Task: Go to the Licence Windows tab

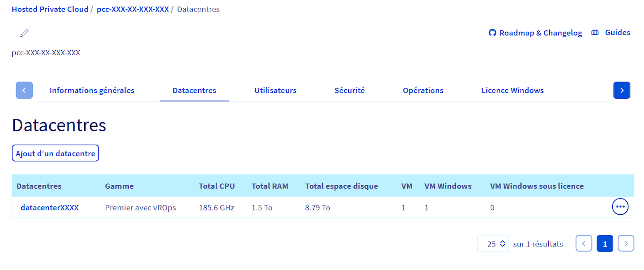Action: point(512,90)
